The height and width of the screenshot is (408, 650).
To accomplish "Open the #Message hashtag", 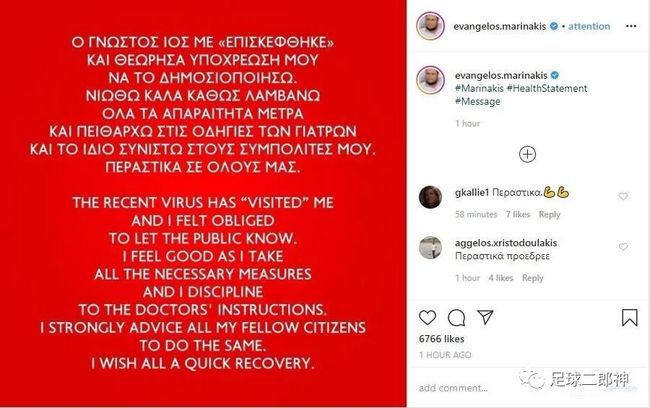I will click(478, 102).
